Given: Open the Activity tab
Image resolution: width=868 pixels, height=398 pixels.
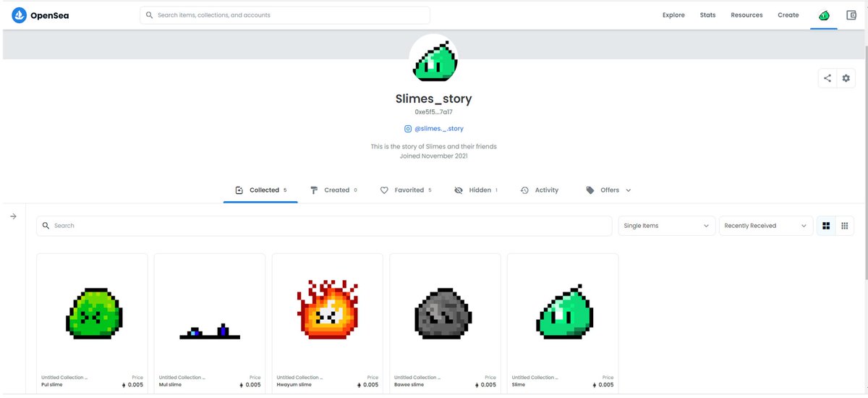Looking at the screenshot, I should (539, 190).
